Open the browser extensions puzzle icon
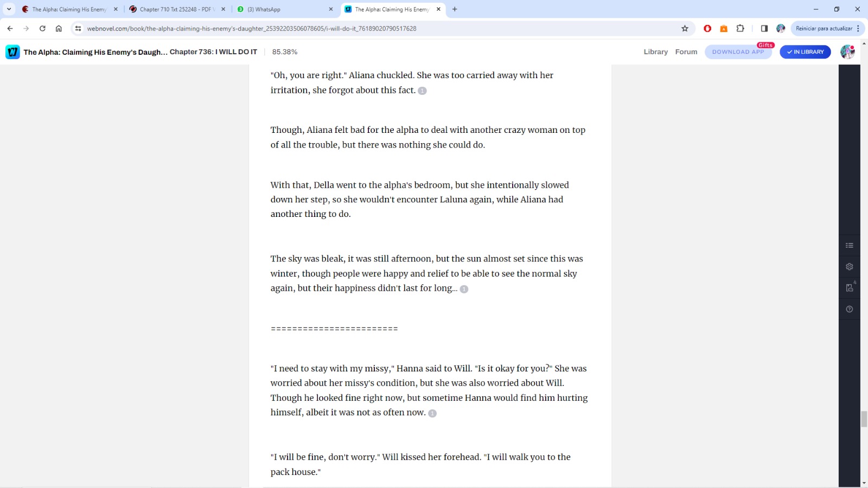 (x=740, y=29)
